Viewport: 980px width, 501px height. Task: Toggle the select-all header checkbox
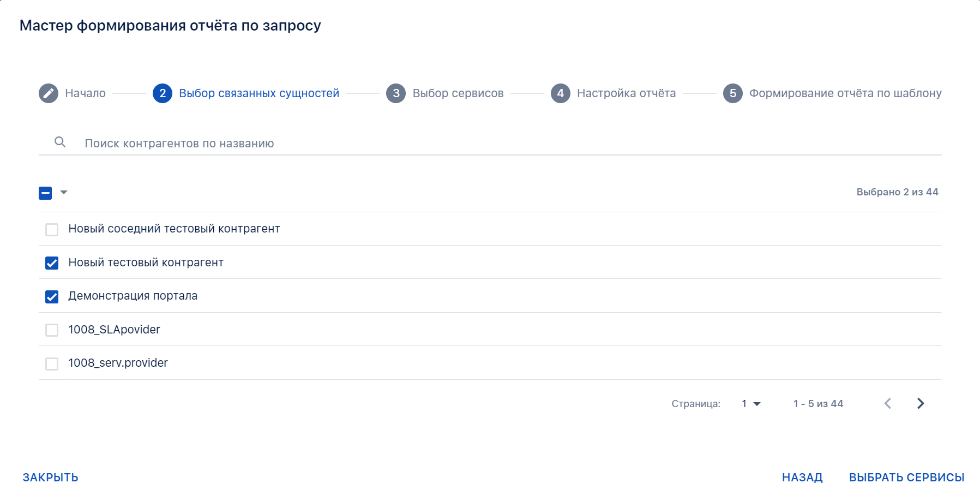click(45, 193)
